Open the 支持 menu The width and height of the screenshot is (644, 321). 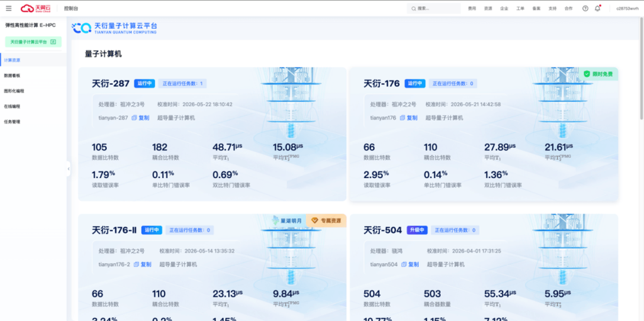coord(552,8)
